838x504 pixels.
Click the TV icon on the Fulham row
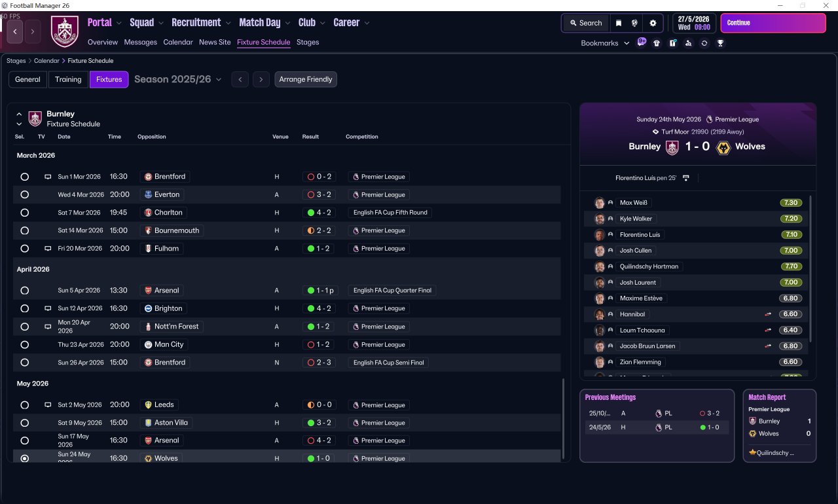pyautogui.click(x=48, y=249)
